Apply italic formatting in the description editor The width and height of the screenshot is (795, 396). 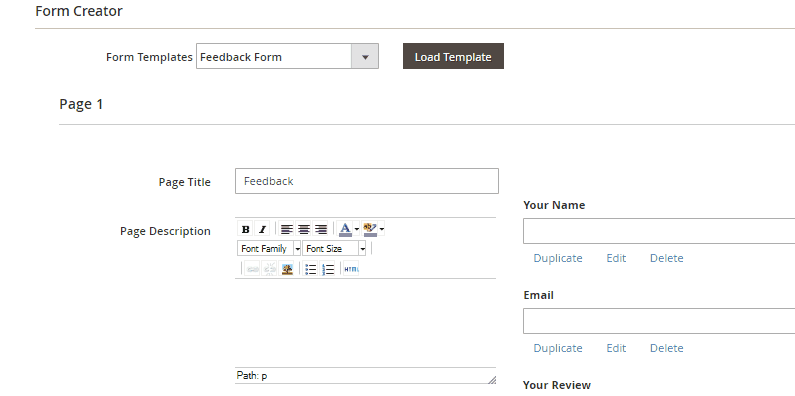[x=262, y=229]
